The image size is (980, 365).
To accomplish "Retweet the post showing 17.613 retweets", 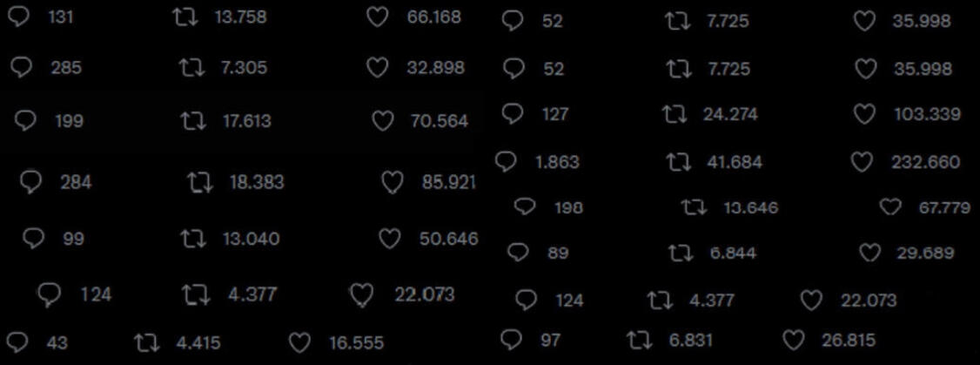I will click(x=192, y=121).
